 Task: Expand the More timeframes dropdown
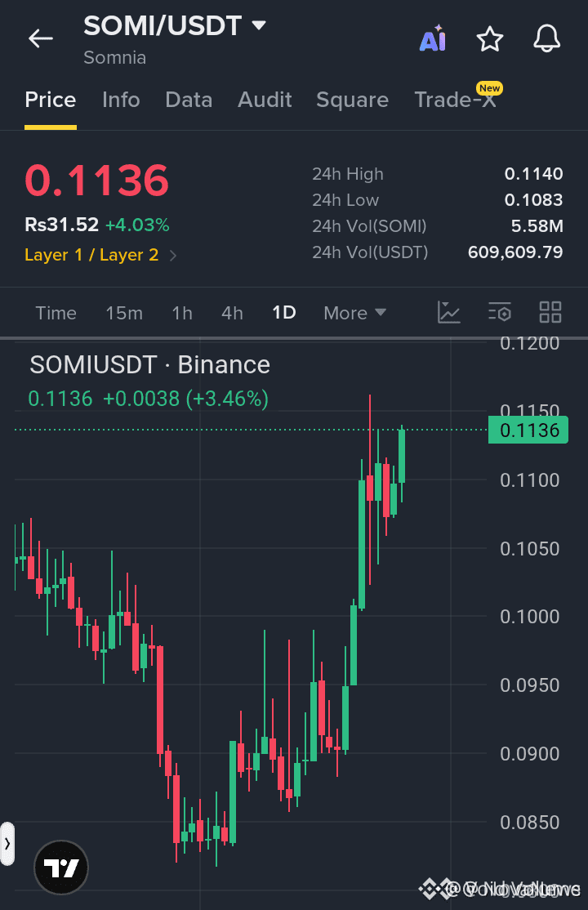(354, 313)
